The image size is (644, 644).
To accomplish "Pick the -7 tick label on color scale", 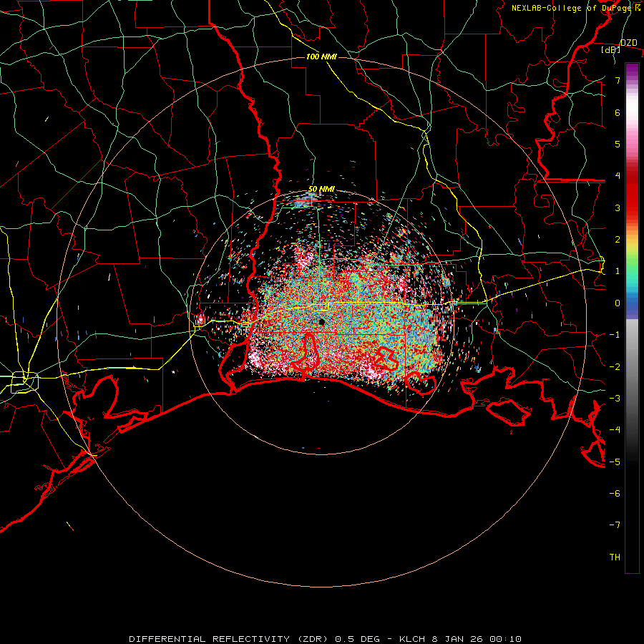I will click(x=615, y=525).
